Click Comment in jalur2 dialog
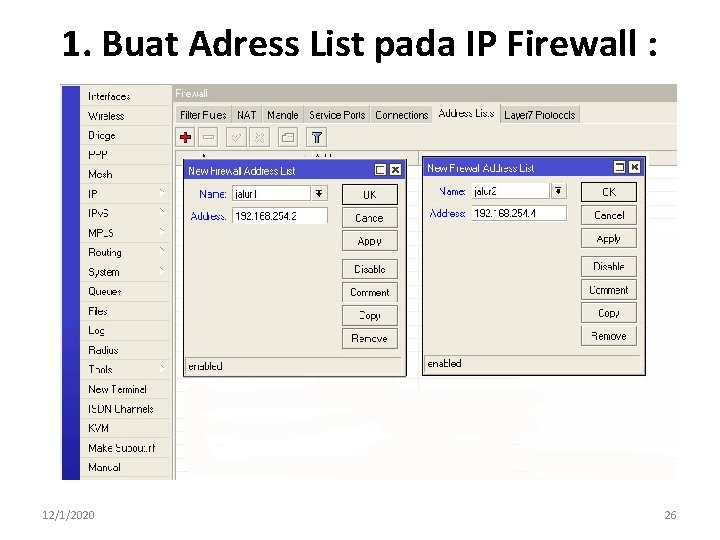Image resolution: width=720 pixels, height=540 pixels. (x=609, y=290)
